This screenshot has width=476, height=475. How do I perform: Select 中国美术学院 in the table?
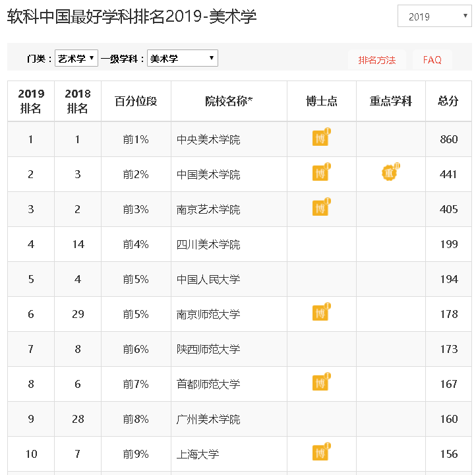pyautogui.click(x=208, y=175)
